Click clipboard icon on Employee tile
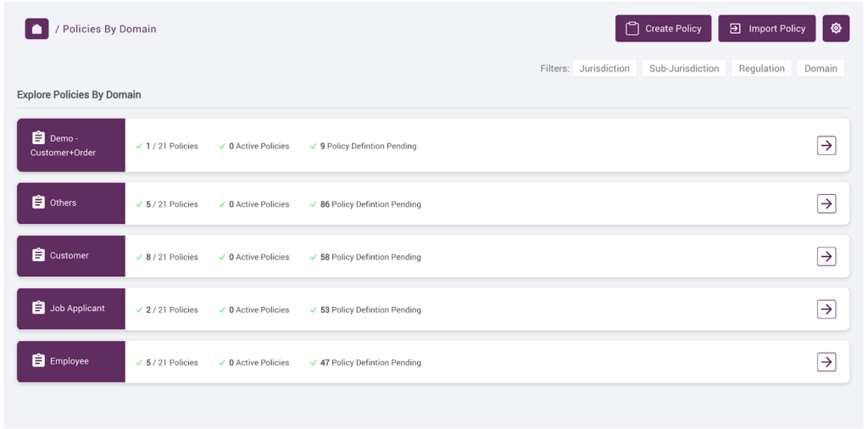This screenshot has width=868, height=429. tap(38, 360)
